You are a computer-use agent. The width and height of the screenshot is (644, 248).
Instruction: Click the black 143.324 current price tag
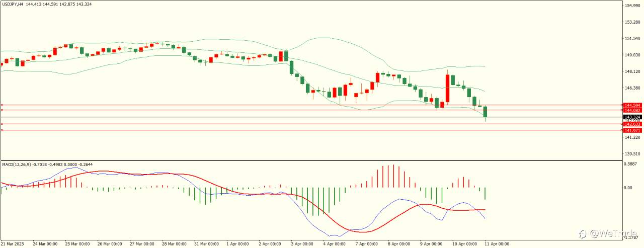pyautogui.click(x=631, y=117)
